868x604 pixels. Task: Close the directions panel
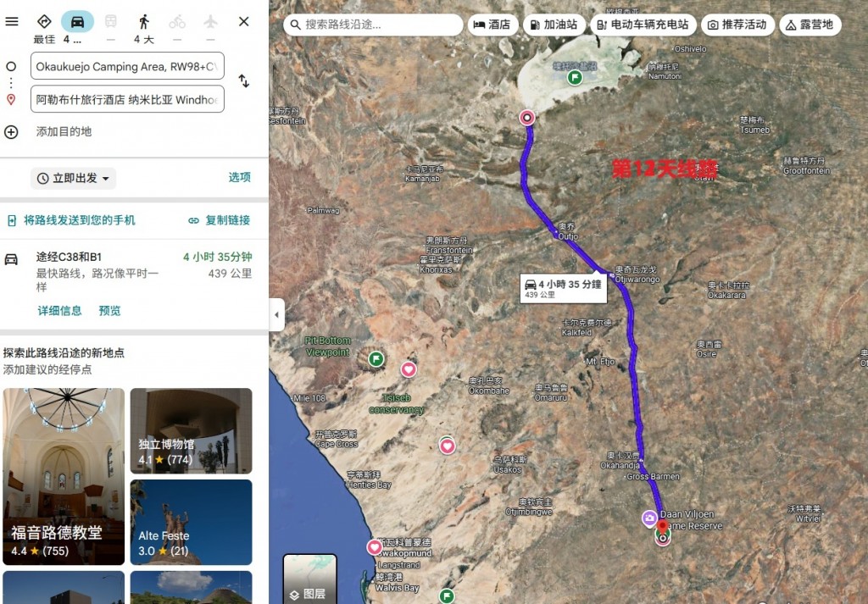coord(244,21)
